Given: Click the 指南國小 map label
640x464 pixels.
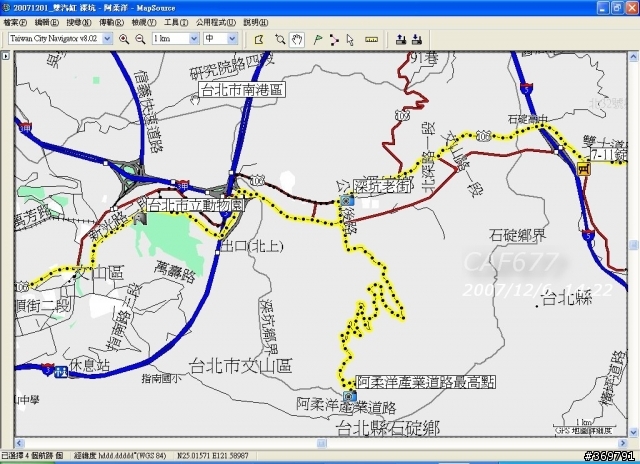Looking at the screenshot, I should [x=161, y=379].
